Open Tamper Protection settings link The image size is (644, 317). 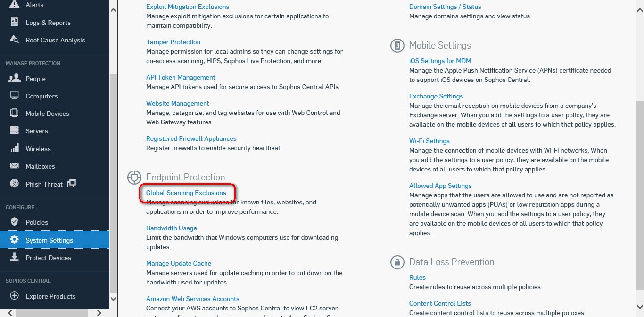pyautogui.click(x=173, y=42)
